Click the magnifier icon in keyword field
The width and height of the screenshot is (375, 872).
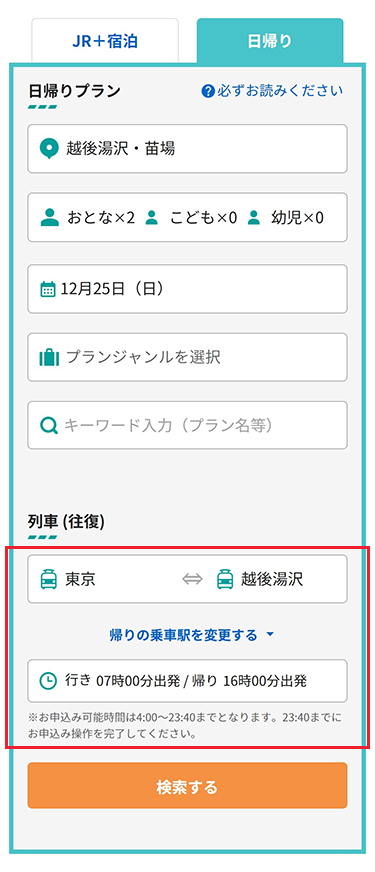pos(49,426)
